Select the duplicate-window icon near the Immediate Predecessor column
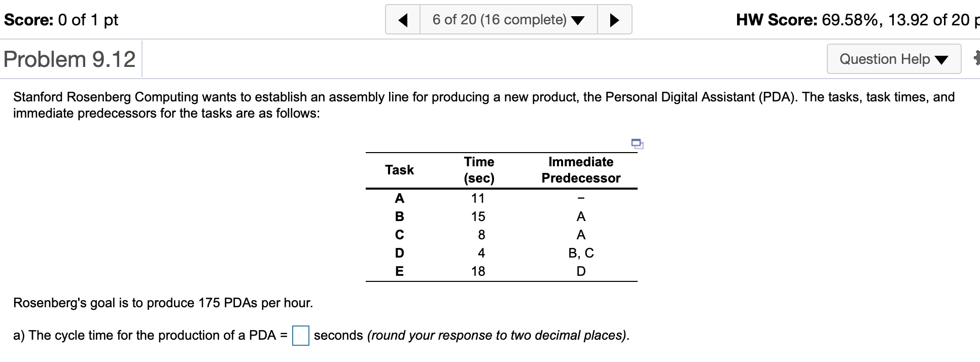This screenshot has height=362, width=980. click(x=637, y=144)
